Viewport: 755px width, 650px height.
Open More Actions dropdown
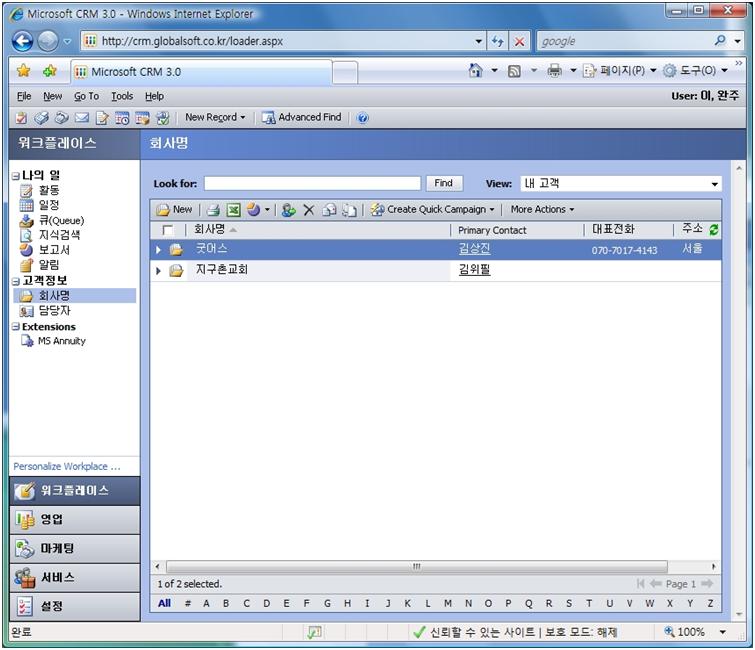(x=542, y=209)
